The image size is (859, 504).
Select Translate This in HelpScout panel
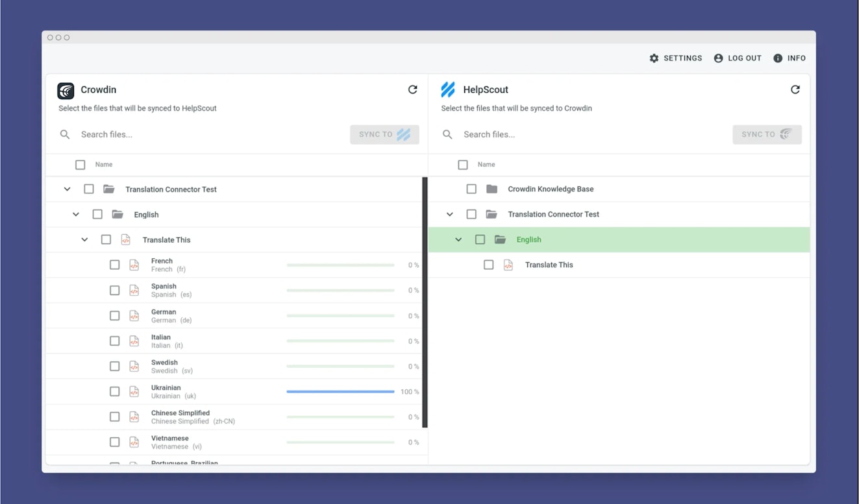[x=549, y=265]
